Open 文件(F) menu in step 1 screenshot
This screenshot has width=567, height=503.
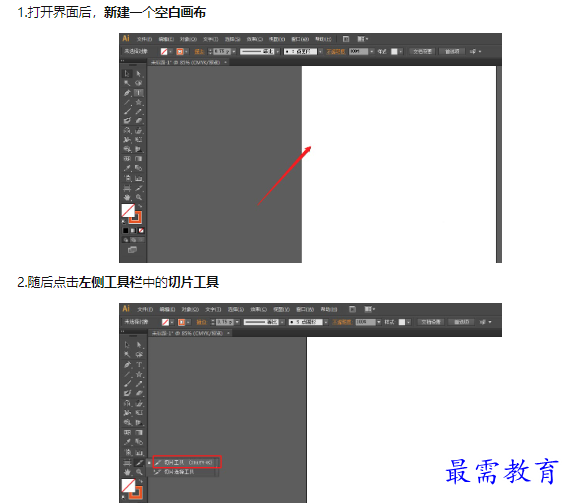pyautogui.click(x=144, y=39)
